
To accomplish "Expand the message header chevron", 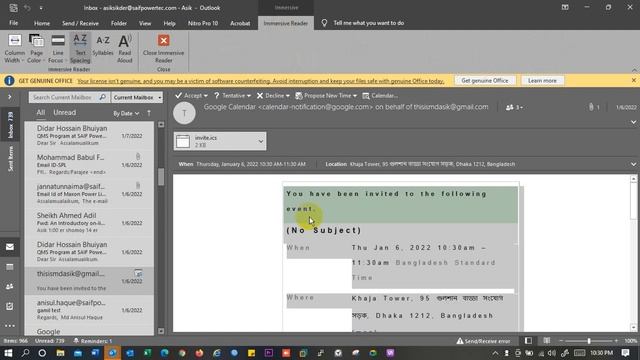I will pos(633,122).
